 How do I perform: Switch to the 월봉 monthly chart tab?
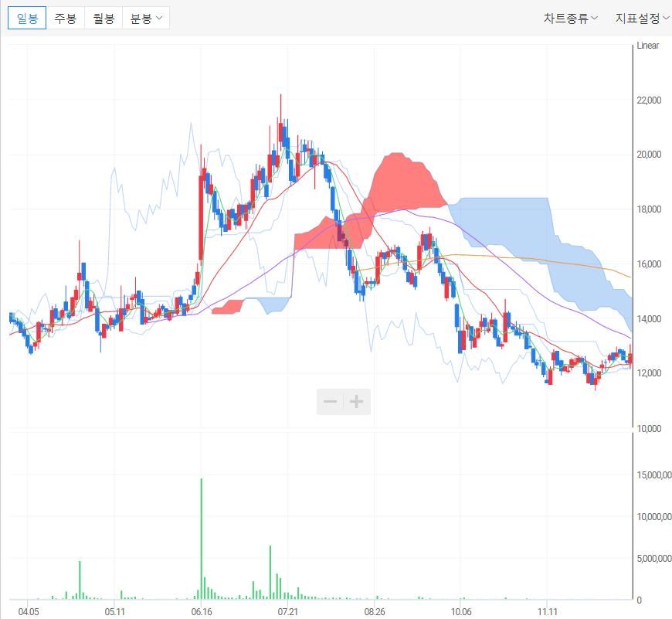[x=104, y=18]
